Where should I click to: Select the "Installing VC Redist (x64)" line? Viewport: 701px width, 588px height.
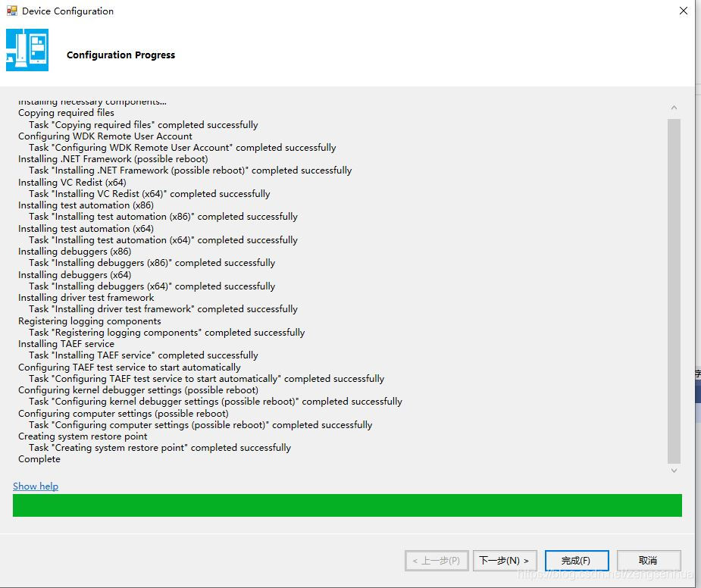pyautogui.click(x=73, y=183)
